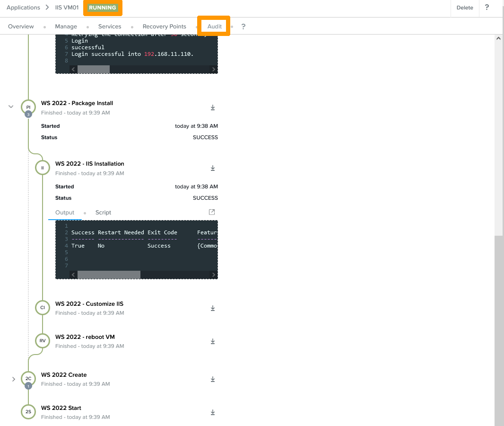Collapse the WS 2022 - Package Install task
The height and width of the screenshot is (426, 504).
pyautogui.click(x=11, y=107)
